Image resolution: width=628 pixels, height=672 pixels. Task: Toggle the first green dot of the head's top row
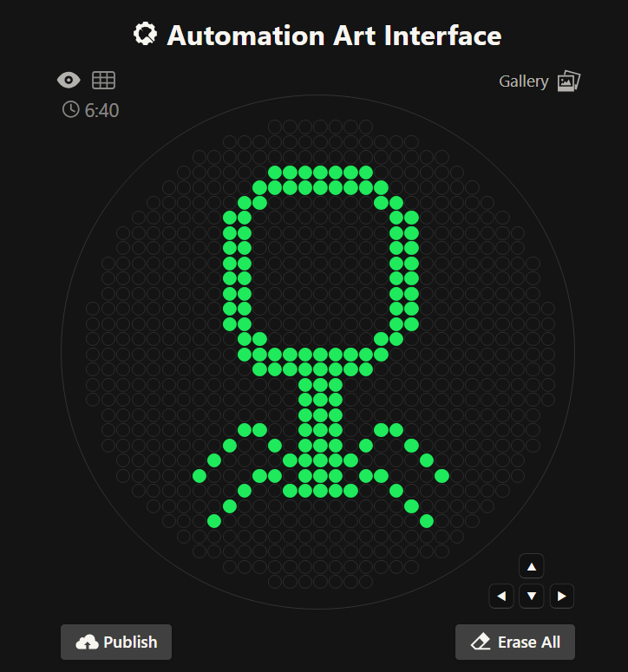coord(275,172)
